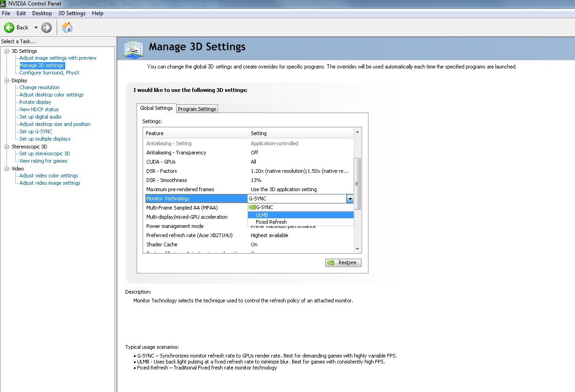575x392 pixels.
Task: Click the 13% smoothness value
Action: (x=256, y=180)
